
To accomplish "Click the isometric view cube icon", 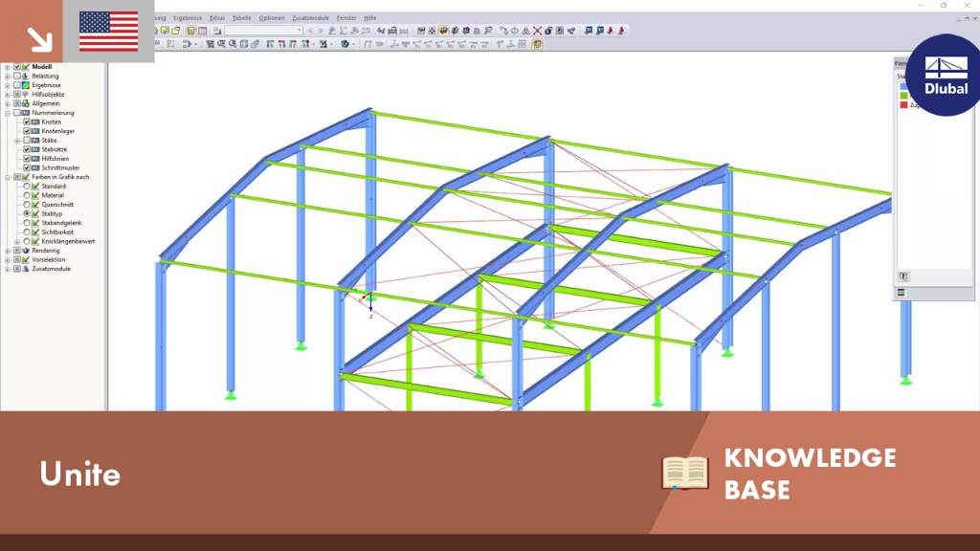I will click(x=244, y=44).
